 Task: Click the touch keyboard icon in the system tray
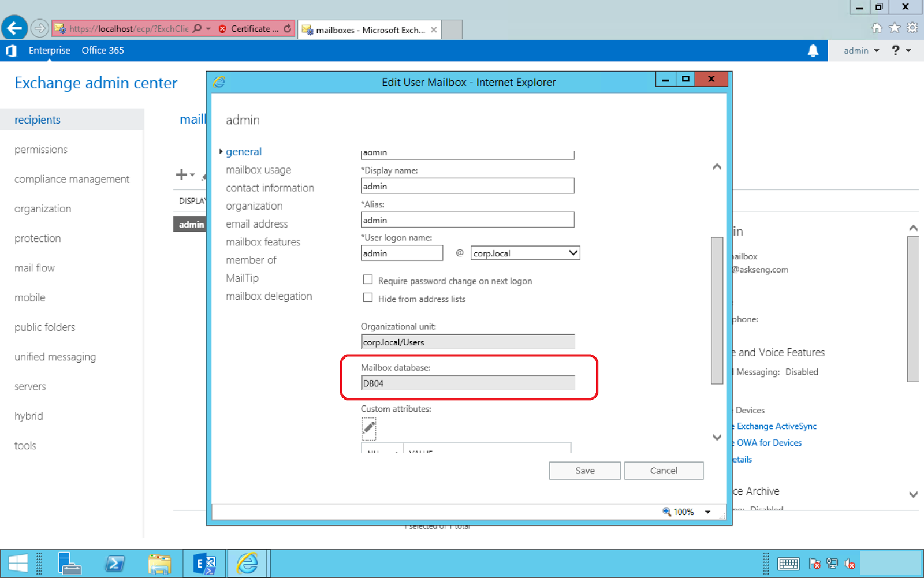(x=788, y=564)
